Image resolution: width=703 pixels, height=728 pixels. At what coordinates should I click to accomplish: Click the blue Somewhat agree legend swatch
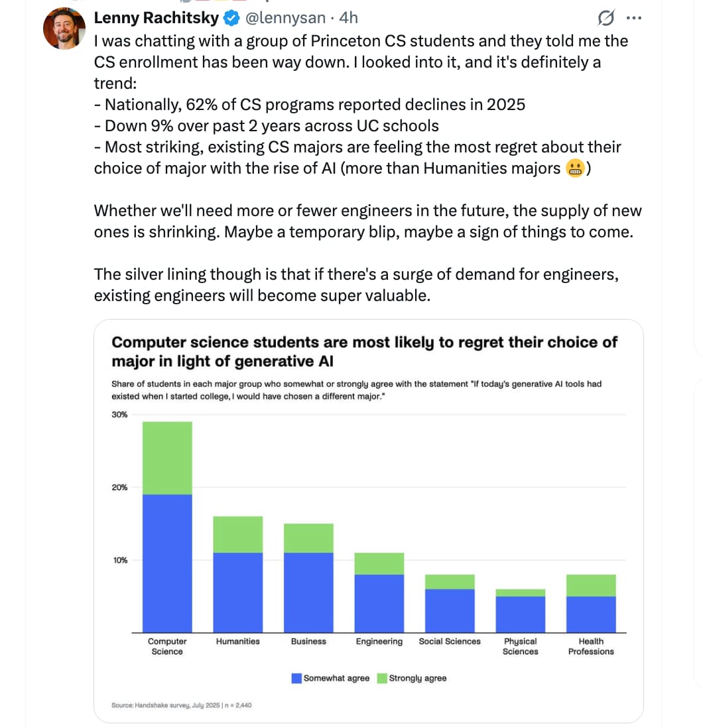pyautogui.click(x=297, y=678)
